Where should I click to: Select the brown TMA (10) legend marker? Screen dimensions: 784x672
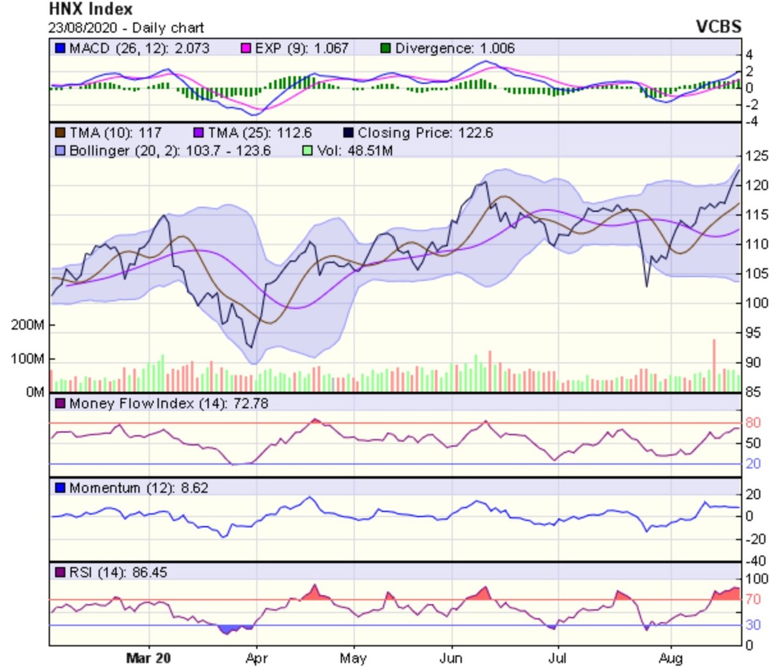pos(61,133)
